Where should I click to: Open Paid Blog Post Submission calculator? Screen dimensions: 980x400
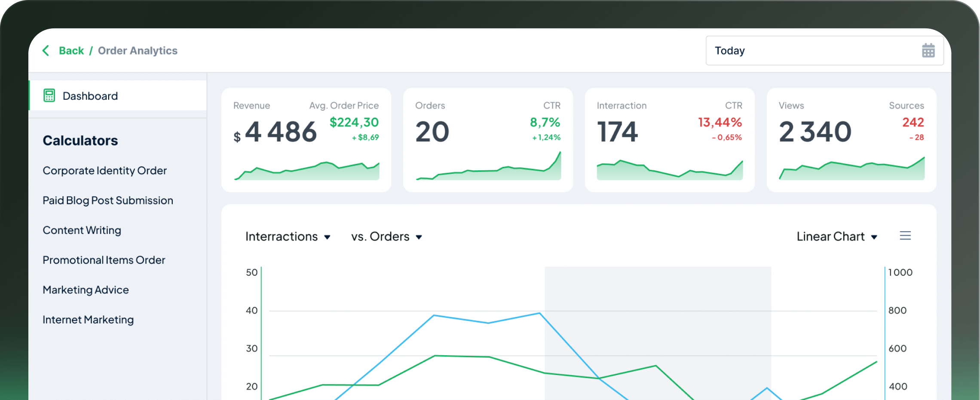107,200
